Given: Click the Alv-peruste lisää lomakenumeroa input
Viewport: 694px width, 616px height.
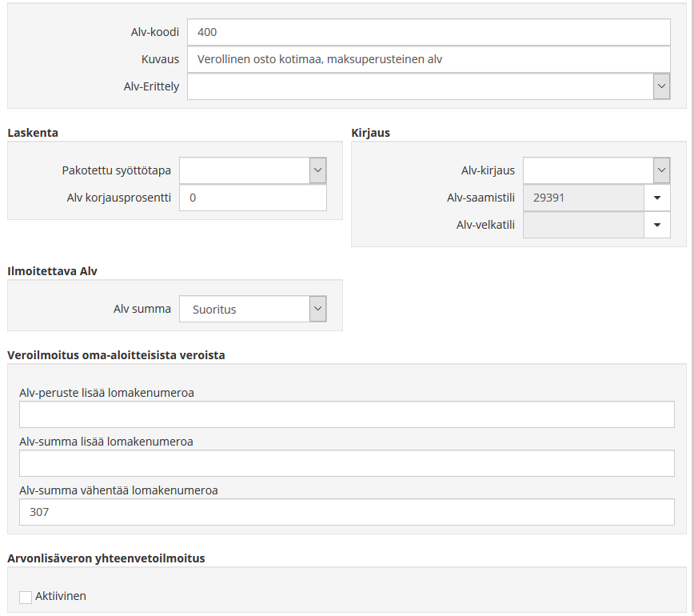Looking at the screenshot, I should pos(346,414).
